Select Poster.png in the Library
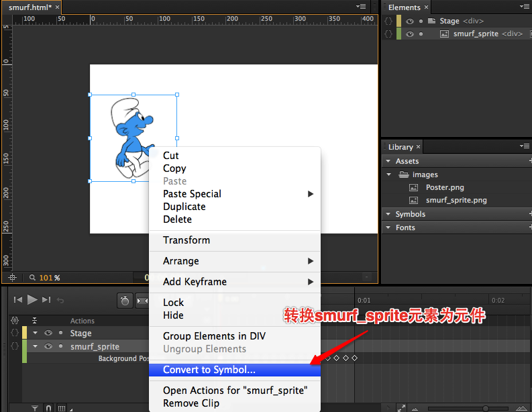The image size is (532, 412). pyautogui.click(x=445, y=187)
